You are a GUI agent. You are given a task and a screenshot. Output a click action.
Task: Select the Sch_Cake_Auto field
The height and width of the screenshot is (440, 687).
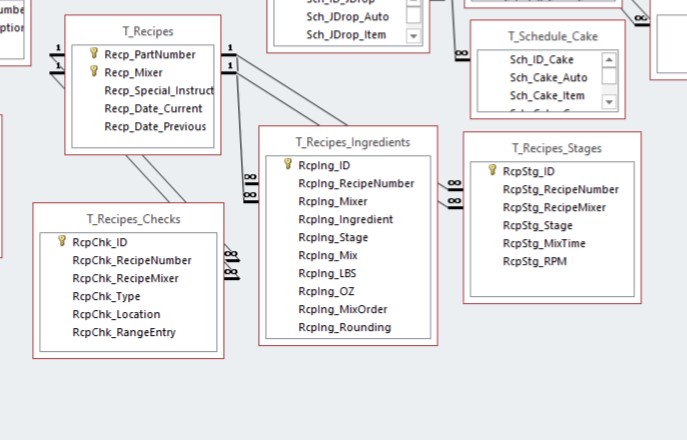click(x=548, y=78)
